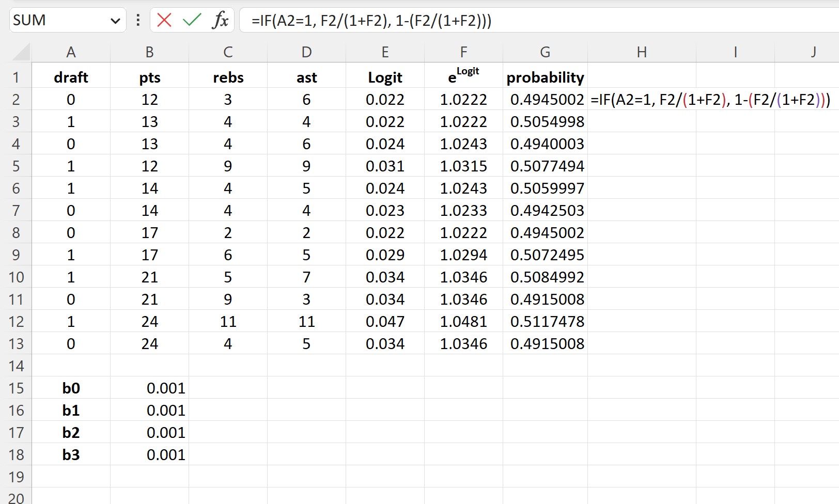Image resolution: width=839 pixels, height=504 pixels.
Task: Select row 19 header
Action: 16,477
